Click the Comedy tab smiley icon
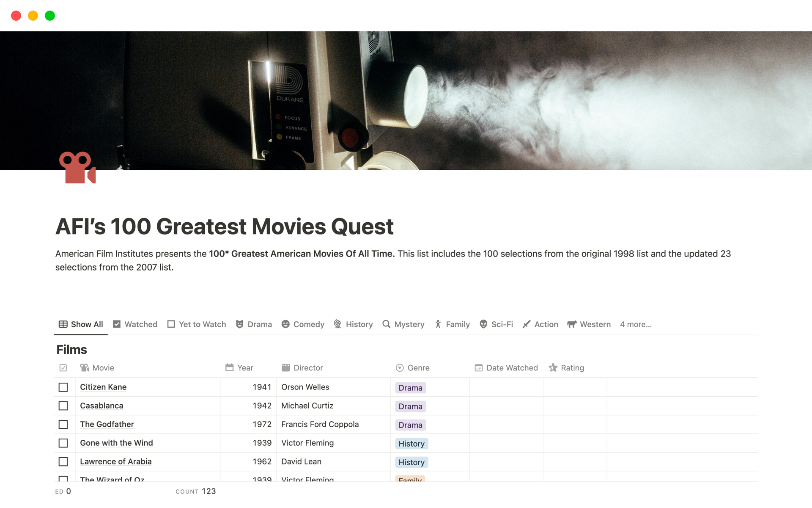The width and height of the screenshot is (812, 508). pos(285,324)
